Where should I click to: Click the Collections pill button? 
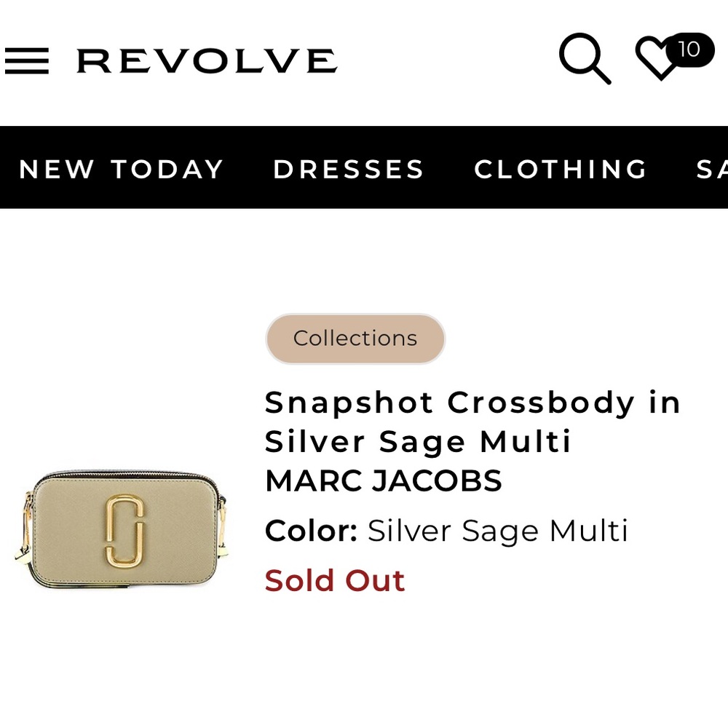355,339
